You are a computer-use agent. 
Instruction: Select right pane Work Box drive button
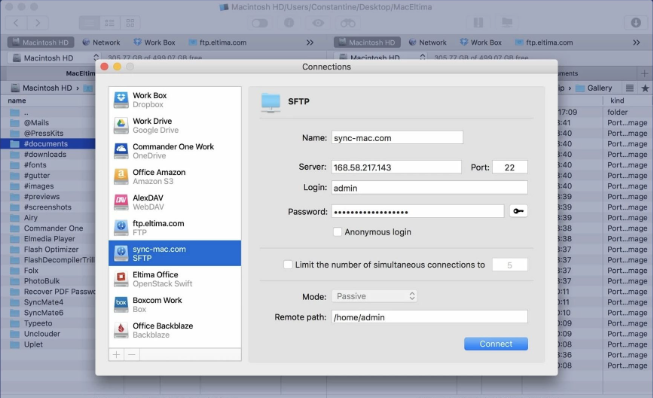point(481,42)
